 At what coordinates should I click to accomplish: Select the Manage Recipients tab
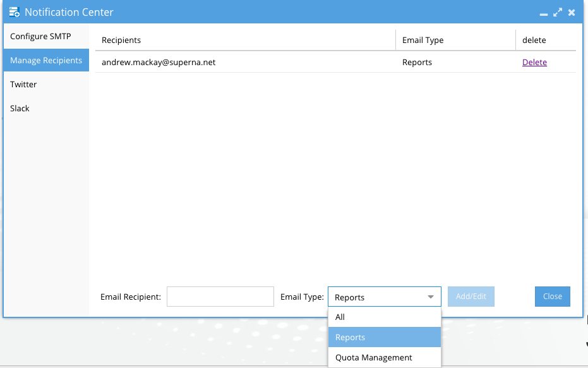pyautogui.click(x=46, y=61)
